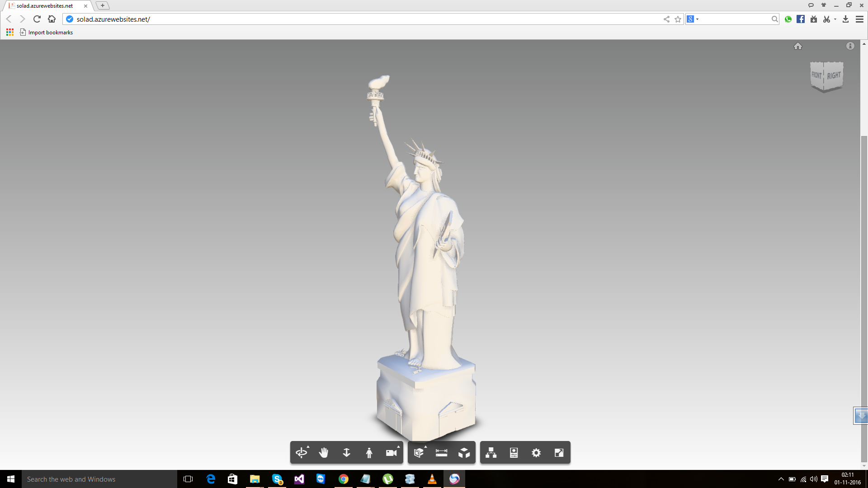Select the Orbit tool in the viewer toolbar
This screenshot has width=868, height=488.
pos(301,453)
